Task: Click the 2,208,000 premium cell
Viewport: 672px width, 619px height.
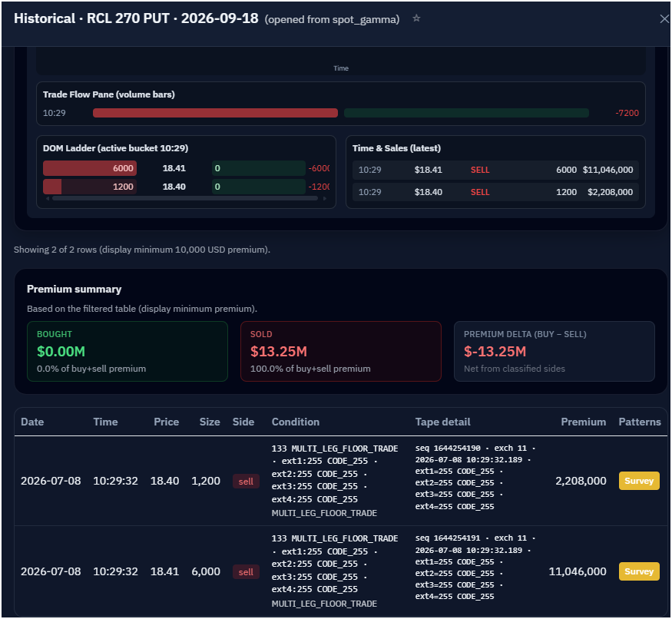Action: point(581,481)
